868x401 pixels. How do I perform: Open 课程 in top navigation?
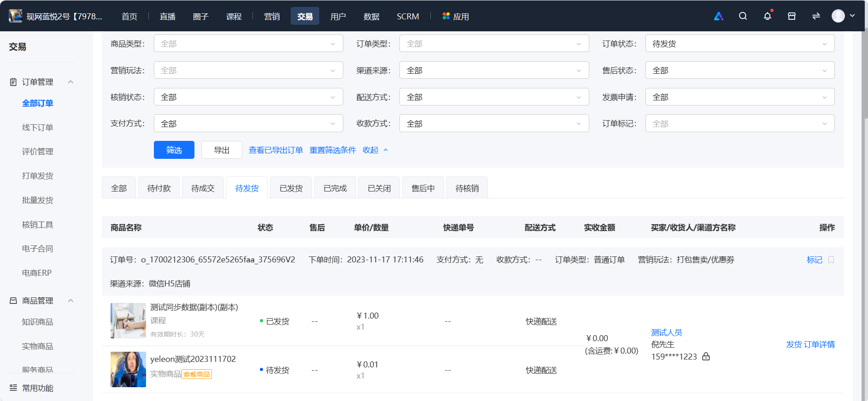[234, 17]
